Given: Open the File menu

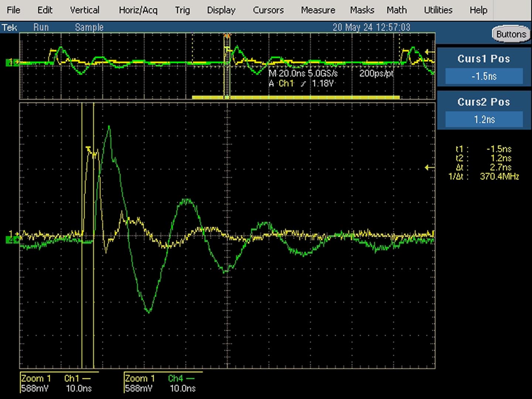Looking at the screenshot, I should pyautogui.click(x=13, y=10).
